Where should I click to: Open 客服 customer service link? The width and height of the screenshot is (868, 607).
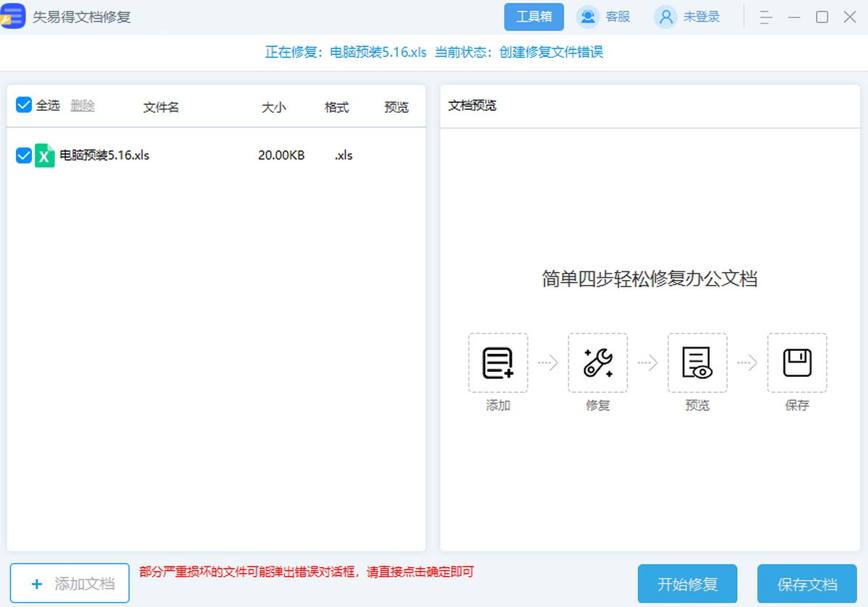pos(618,17)
